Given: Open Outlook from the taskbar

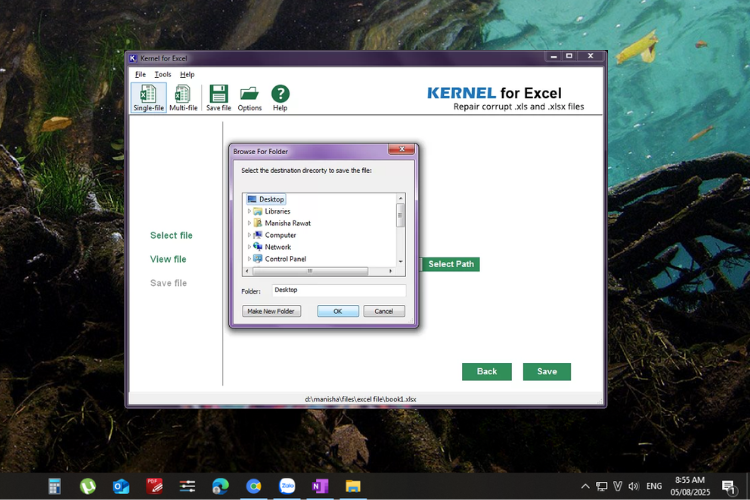Looking at the screenshot, I should pyautogui.click(x=121, y=487).
